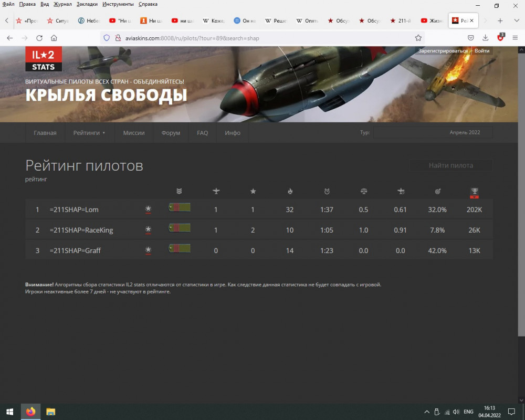The width and height of the screenshot is (525, 420).
Task: Sort by the kill/death scales icon
Action: [x=363, y=191]
